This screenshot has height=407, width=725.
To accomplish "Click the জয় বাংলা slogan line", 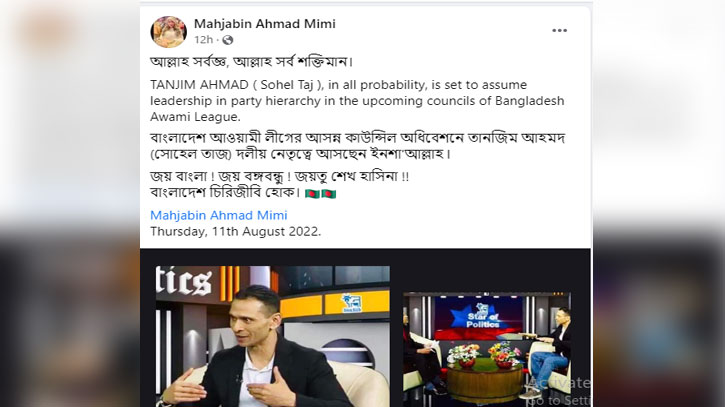I will [x=279, y=177].
